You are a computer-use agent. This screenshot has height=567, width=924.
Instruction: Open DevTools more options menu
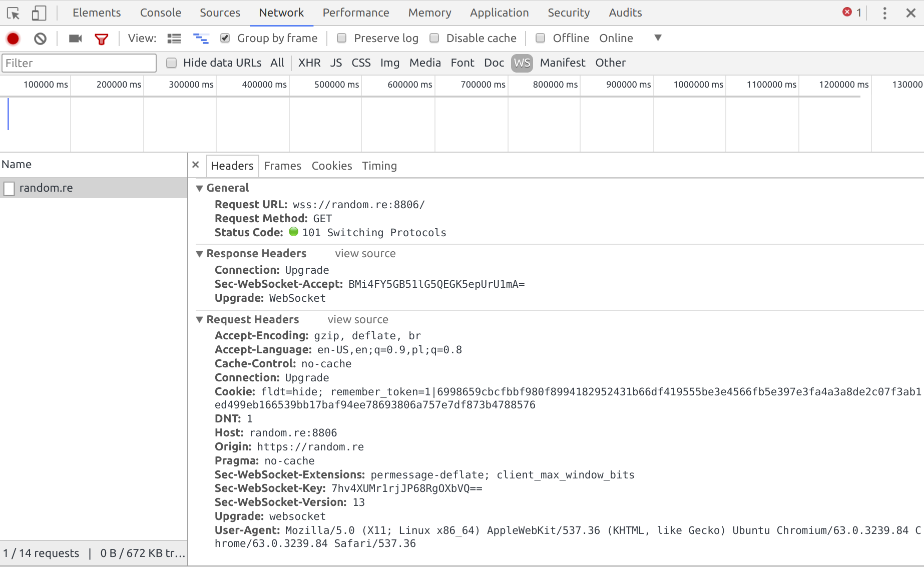[884, 13]
